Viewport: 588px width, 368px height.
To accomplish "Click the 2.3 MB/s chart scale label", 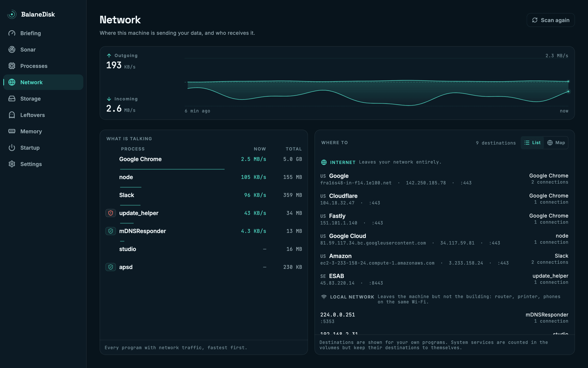I will point(557,56).
